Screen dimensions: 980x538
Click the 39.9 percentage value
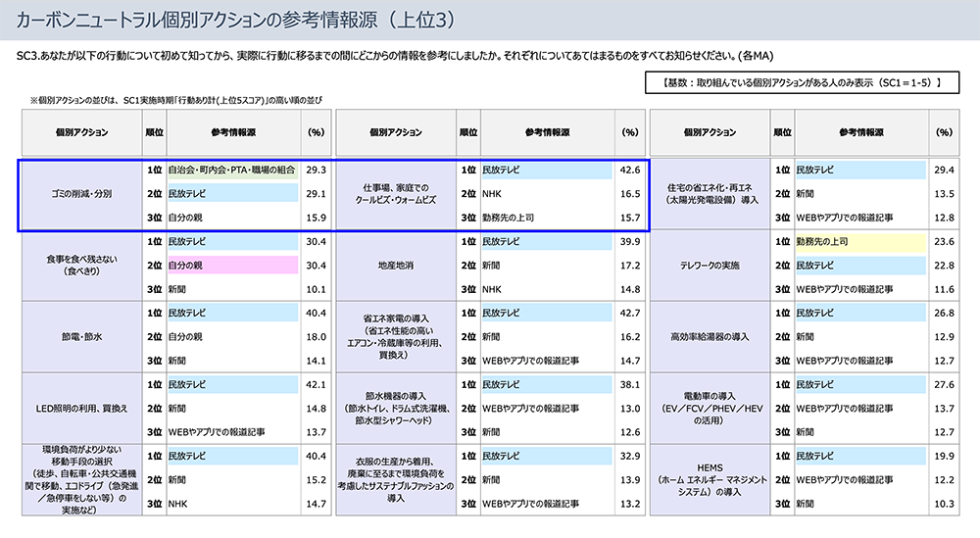(x=630, y=242)
